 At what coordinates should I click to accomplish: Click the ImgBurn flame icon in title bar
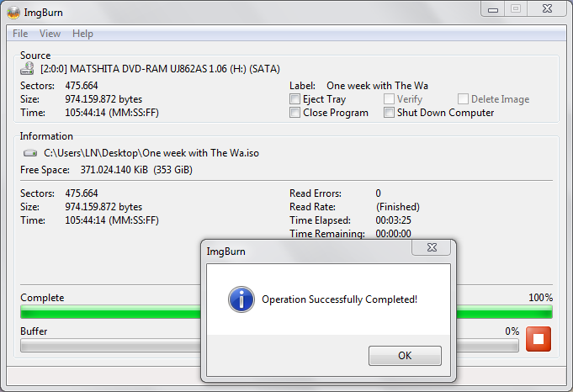[13, 13]
